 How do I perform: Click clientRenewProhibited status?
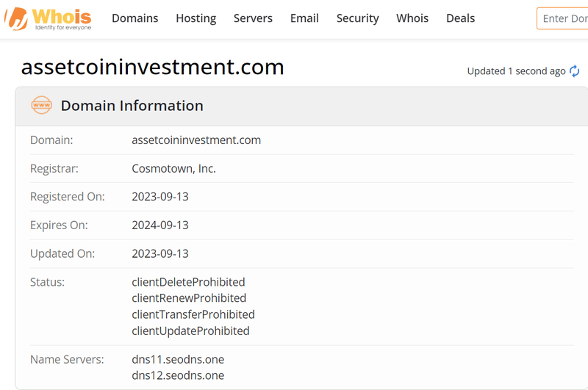click(189, 298)
